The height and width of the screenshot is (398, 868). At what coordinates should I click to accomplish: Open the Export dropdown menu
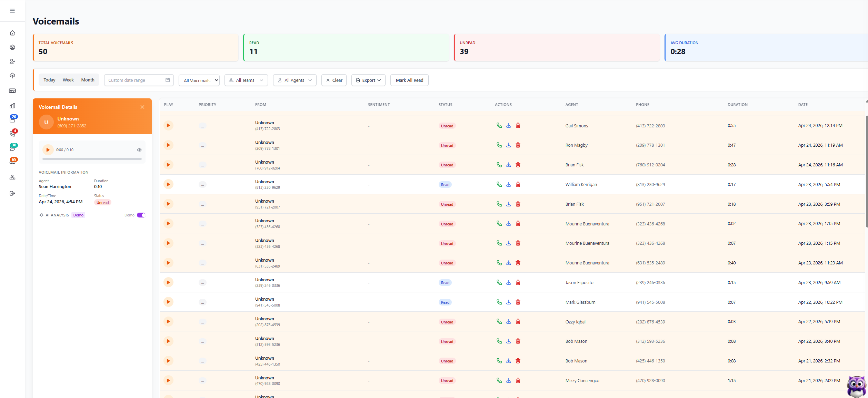[368, 80]
